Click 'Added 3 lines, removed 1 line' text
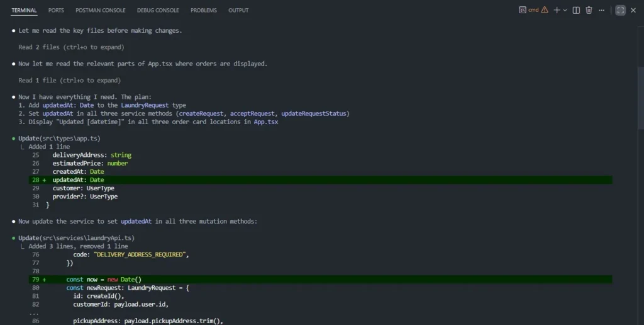Viewport: 644px width, 325px height. [78, 246]
